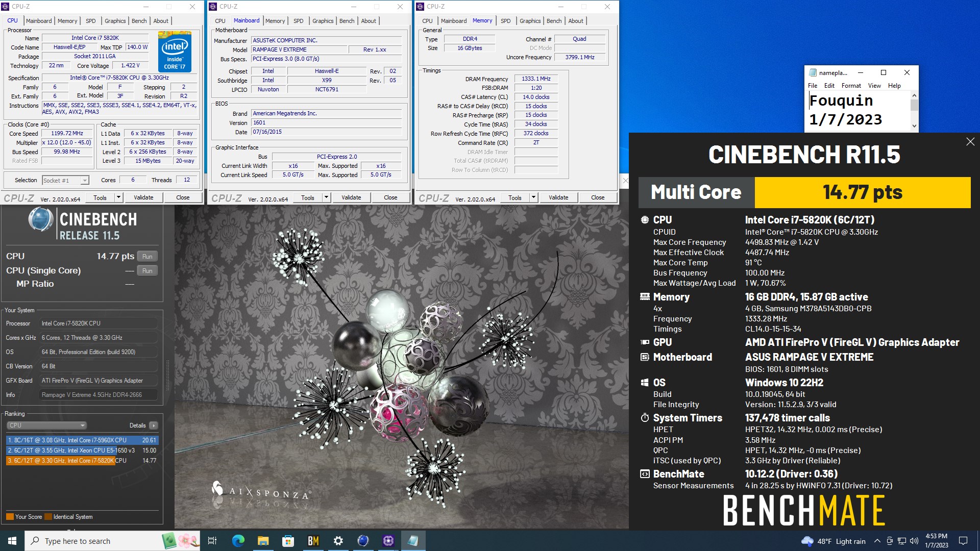Click the Cinebench globe logo icon
This screenshot has width=980, height=551.
click(40, 220)
